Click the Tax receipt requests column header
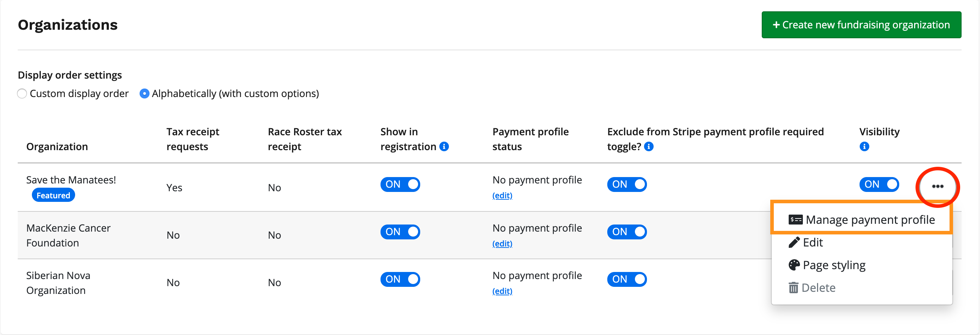The image size is (980, 335). pos(193,139)
